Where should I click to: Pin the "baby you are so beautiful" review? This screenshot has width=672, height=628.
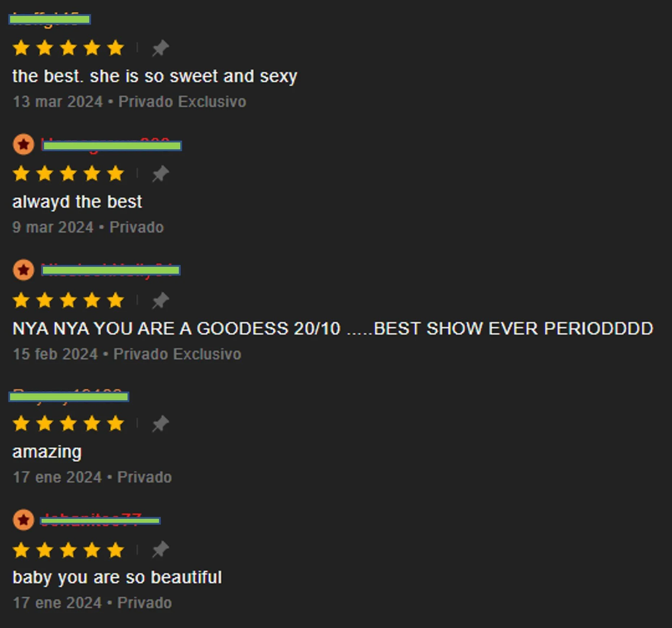pos(160,550)
